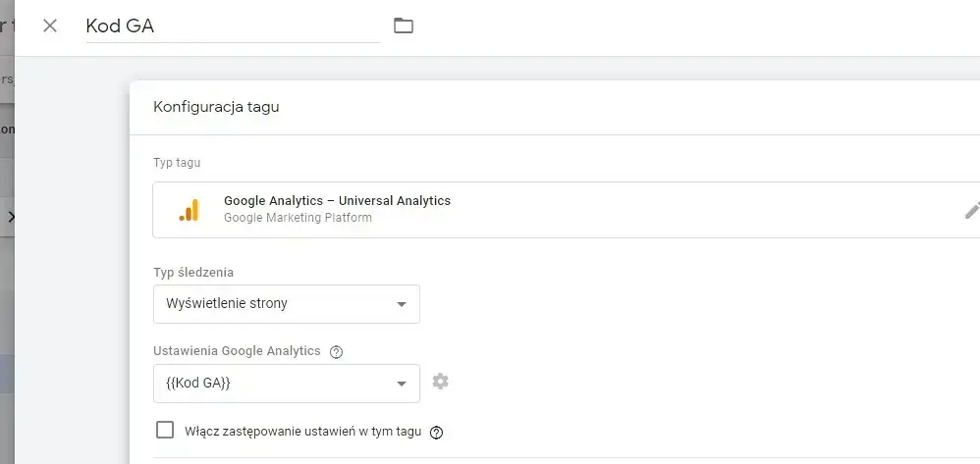Image resolution: width=980 pixels, height=464 pixels.
Task: Click the tag name field Kod GA
Action: (232, 26)
